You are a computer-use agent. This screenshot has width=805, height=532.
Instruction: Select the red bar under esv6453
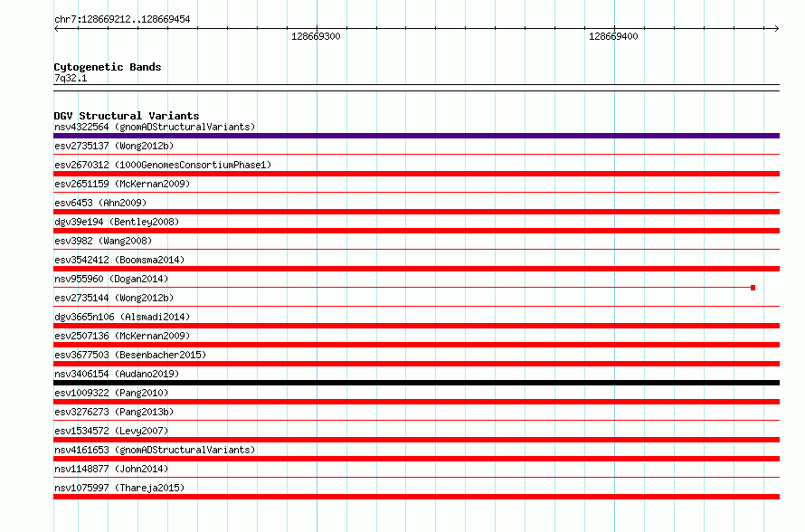click(x=416, y=212)
